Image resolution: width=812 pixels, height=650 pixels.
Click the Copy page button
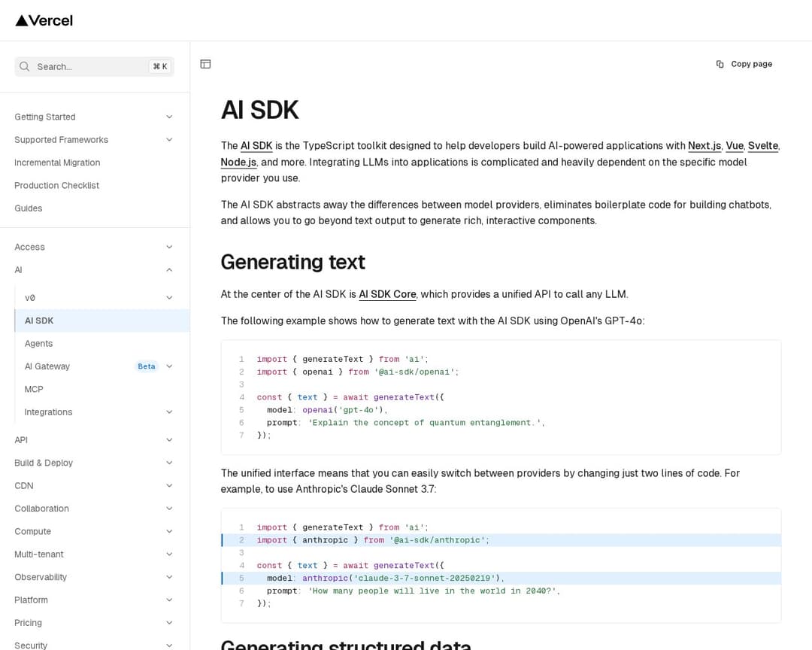[744, 64]
